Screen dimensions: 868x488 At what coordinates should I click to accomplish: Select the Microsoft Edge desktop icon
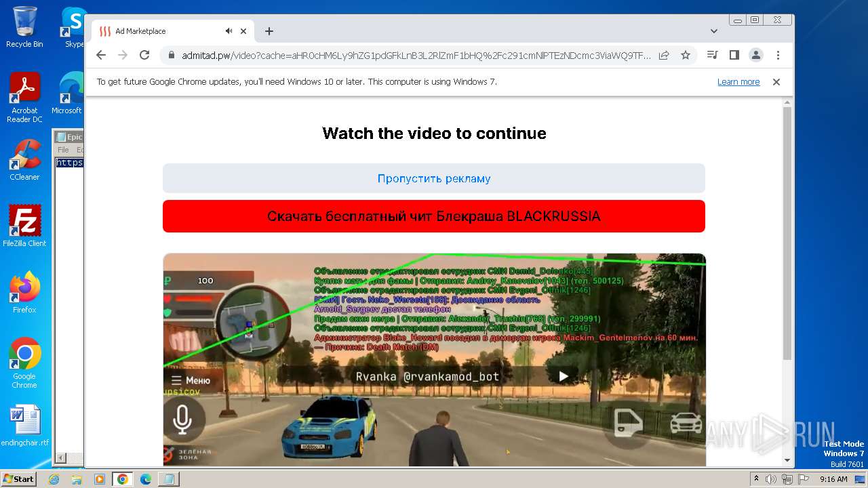click(68, 94)
